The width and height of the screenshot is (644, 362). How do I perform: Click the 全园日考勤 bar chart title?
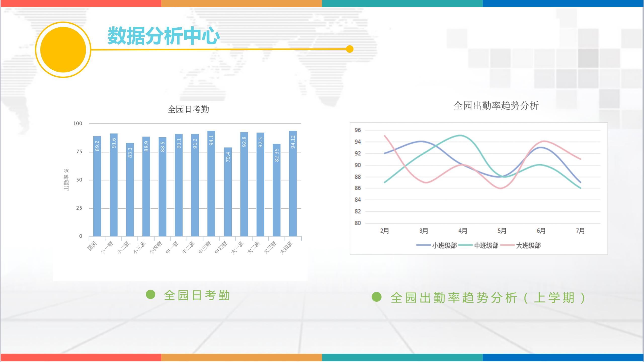[188, 109]
